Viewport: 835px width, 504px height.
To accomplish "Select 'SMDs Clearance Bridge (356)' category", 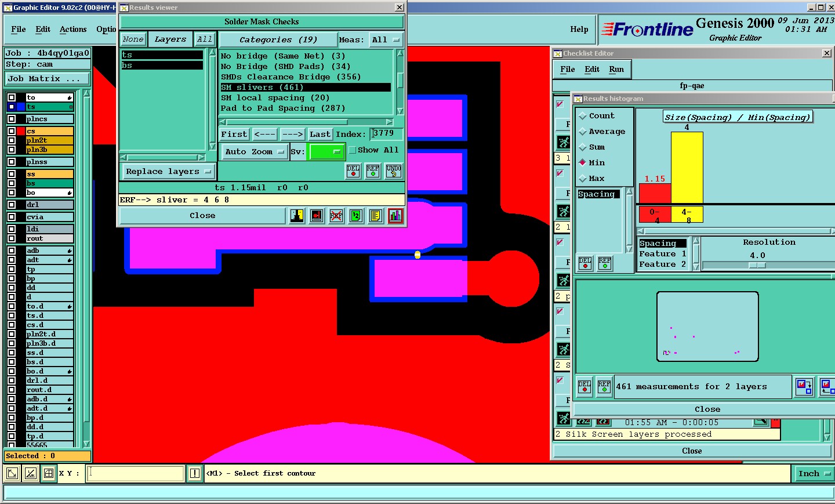I will pos(291,77).
